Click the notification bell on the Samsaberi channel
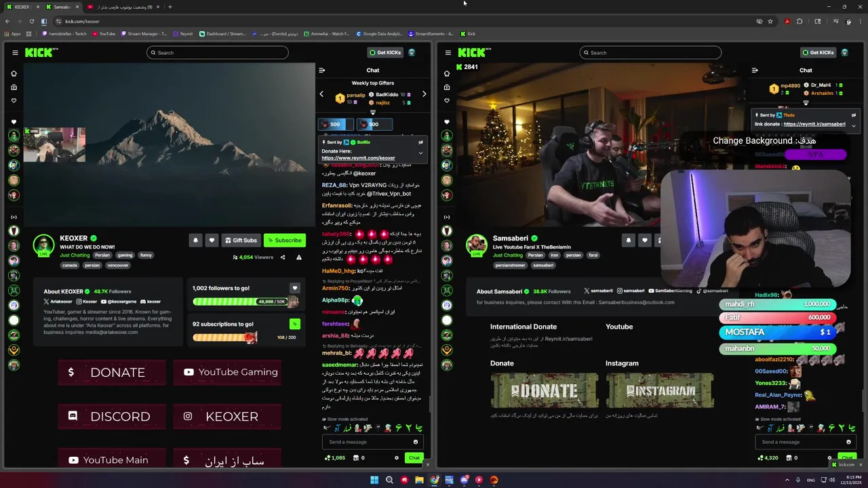The width and height of the screenshot is (868, 488). [628, 240]
